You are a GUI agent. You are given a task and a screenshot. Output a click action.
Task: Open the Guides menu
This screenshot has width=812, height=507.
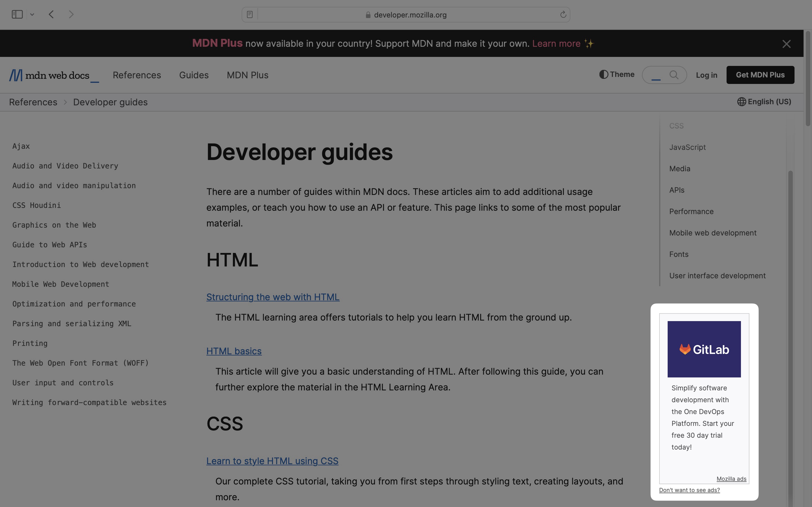click(x=194, y=75)
